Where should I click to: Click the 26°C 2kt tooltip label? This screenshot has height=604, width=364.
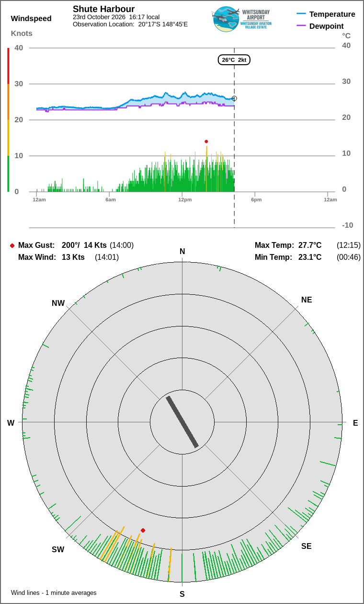[x=234, y=60]
